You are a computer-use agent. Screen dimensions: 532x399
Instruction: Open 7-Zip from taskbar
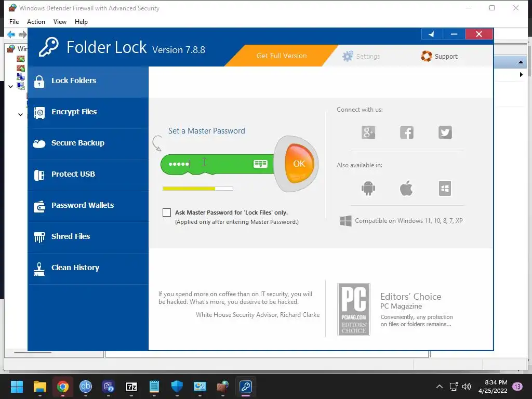[131, 387]
